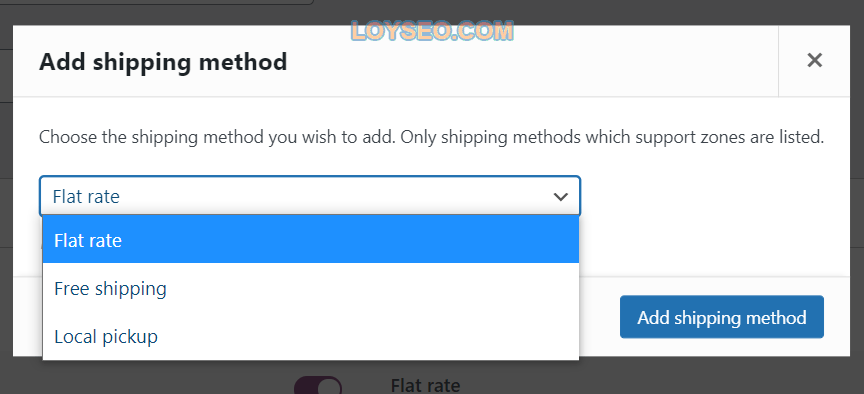Click the blank area right of the select box
The width and height of the screenshot is (864, 394).
714,196
